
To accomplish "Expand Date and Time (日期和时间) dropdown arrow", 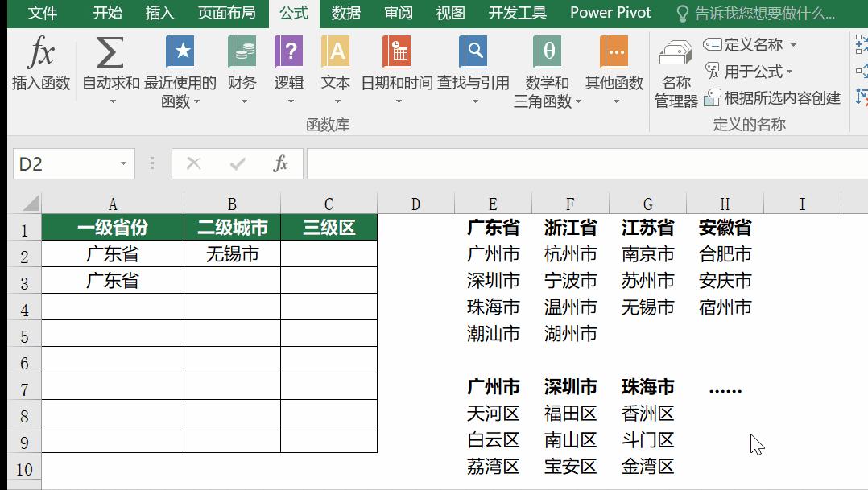I will (x=399, y=101).
